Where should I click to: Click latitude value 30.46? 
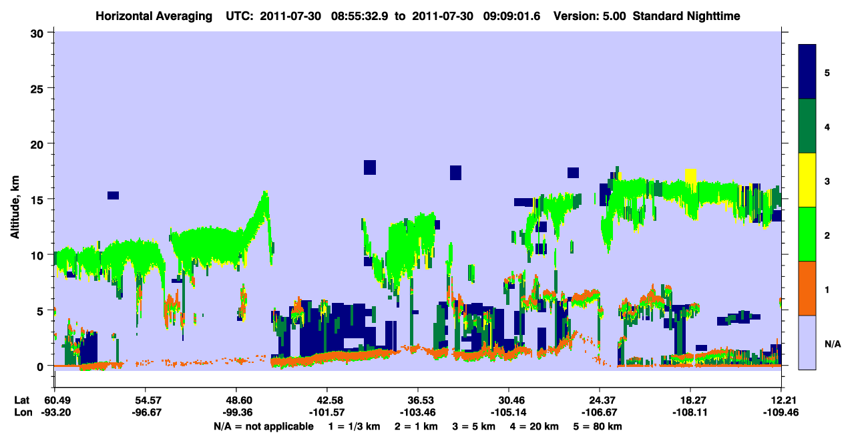coord(509,400)
